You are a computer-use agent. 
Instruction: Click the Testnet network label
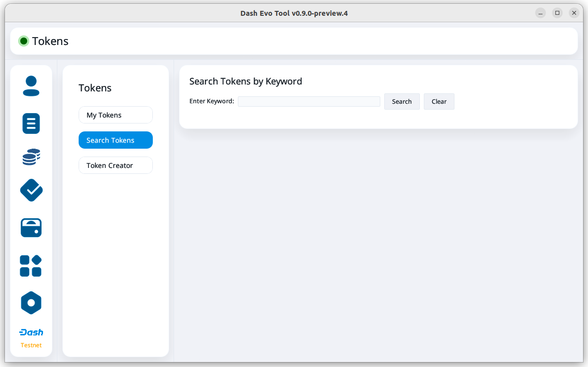pos(31,345)
